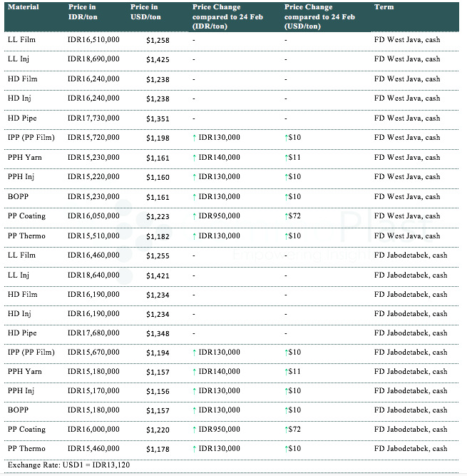Click the Material column header
The height and width of the screenshot is (476, 467).
point(23,7)
